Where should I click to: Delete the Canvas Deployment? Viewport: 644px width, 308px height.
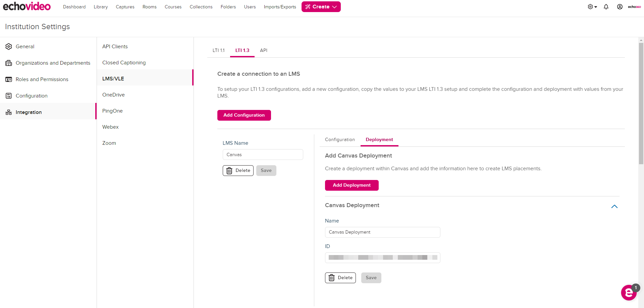click(x=340, y=278)
